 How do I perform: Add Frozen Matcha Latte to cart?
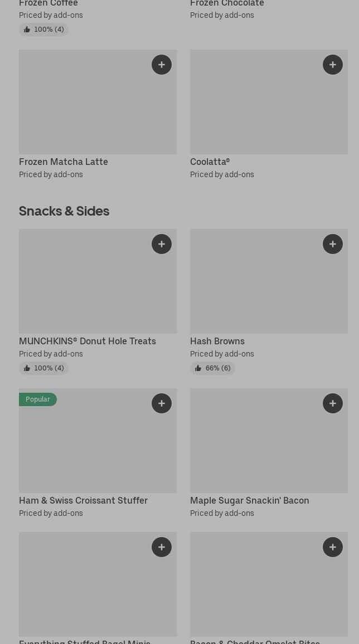click(x=162, y=65)
